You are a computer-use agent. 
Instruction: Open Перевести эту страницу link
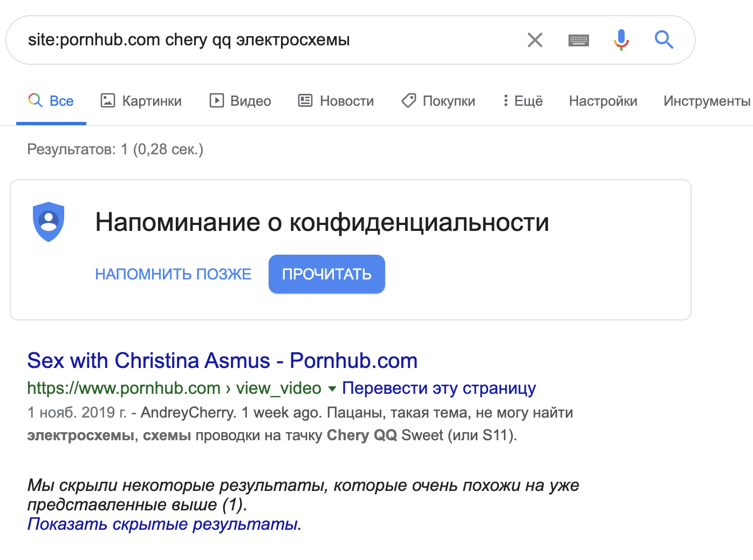(439, 388)
